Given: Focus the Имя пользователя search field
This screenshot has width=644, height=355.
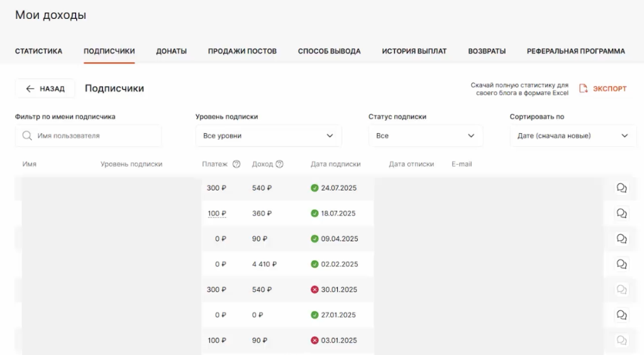Looking at the screenshot, I should tap(88, 136).
